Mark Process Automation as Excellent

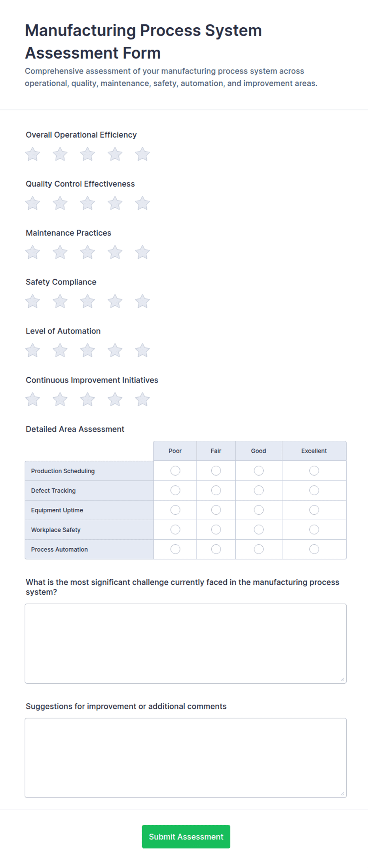click(x=314, y=549)
